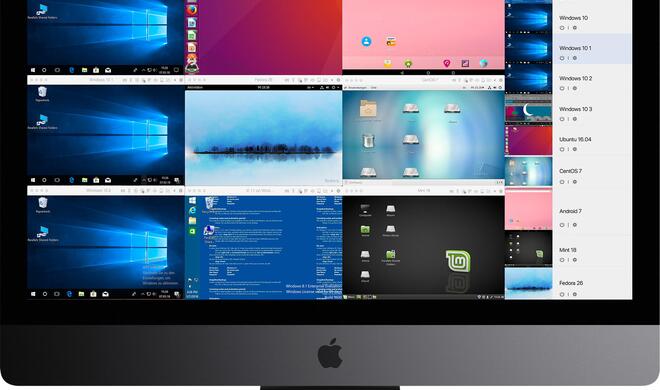
Task: Show hidden tray icons in Windows 10 2
Action: pos(142,294)
